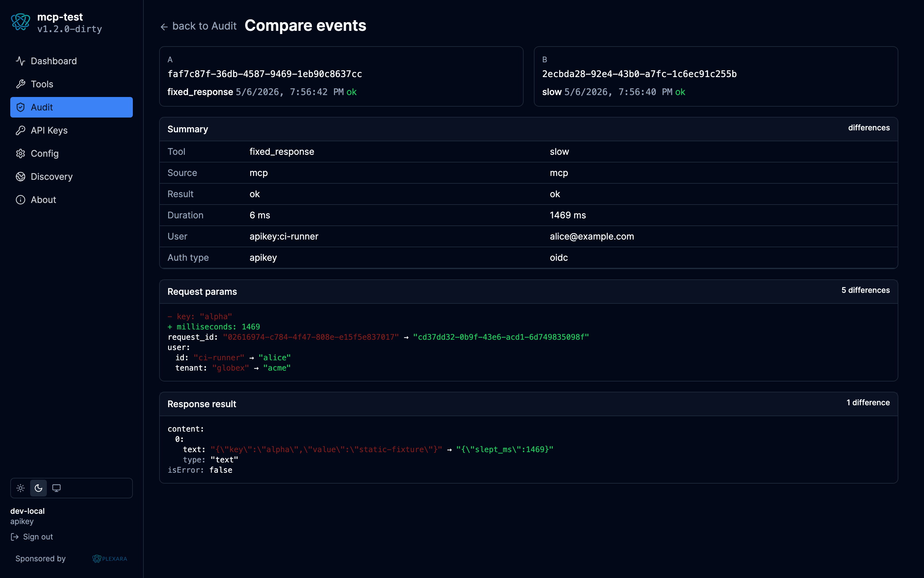Click fixed_response name in event A card
This screenshot has height=578, width=924.
tap(200, 92)
